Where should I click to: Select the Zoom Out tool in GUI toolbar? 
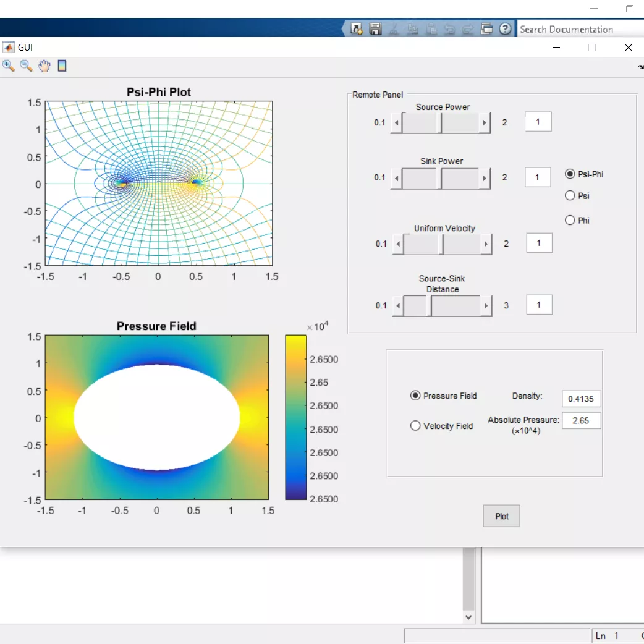(x=27, y=66)
